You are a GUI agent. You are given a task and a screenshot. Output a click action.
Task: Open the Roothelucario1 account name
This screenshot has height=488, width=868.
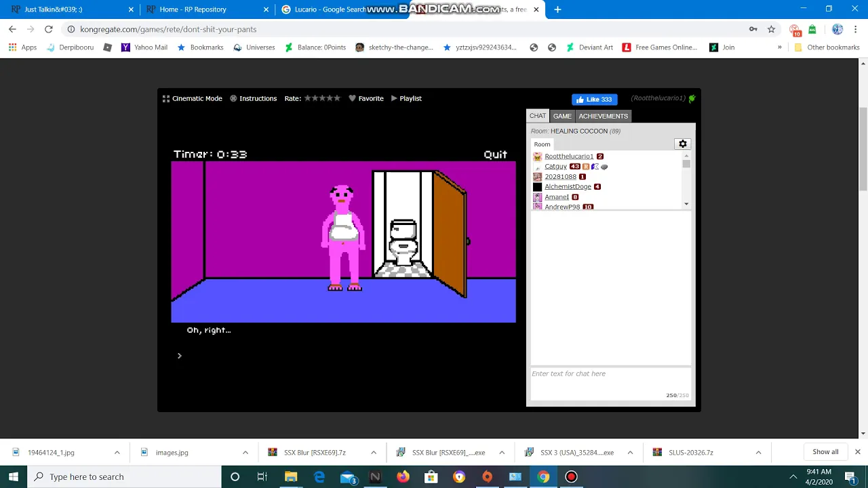pyautogui.click(x=658, y=98)
